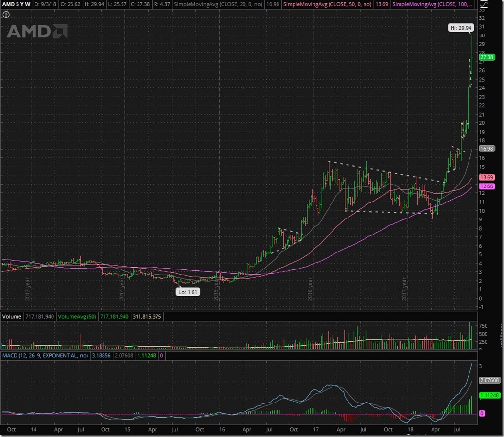The image size is (504, 437).
Task: Click the Hi: 29.94 price bubble
Action: 461,28
